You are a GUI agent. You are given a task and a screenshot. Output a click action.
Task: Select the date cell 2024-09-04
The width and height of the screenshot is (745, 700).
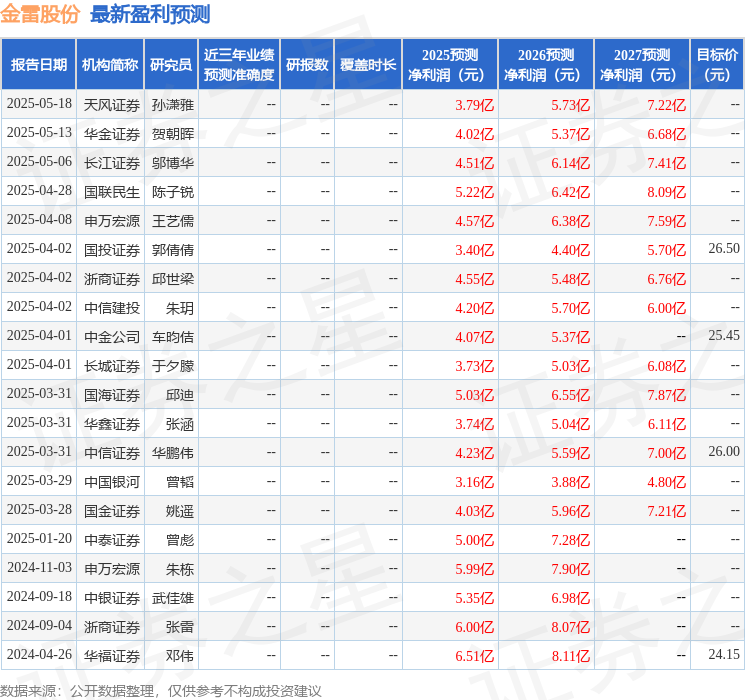(x=39, y=625)
